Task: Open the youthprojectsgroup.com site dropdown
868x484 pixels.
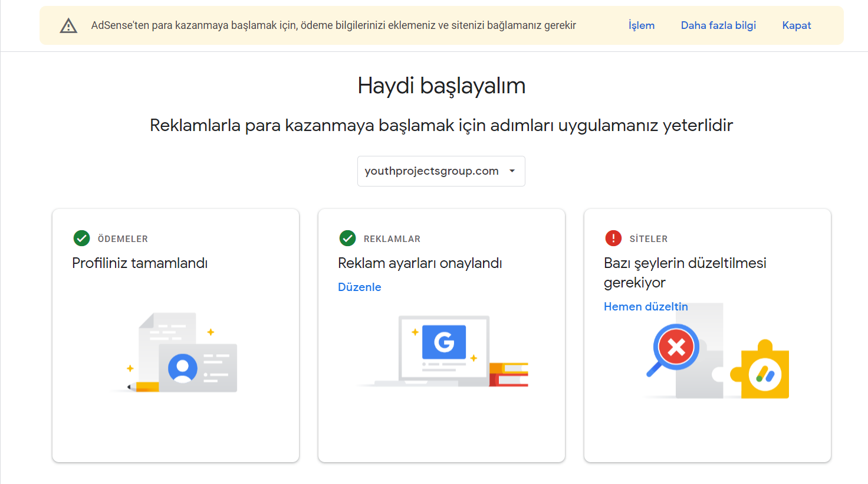Action: tap(441, 171)
